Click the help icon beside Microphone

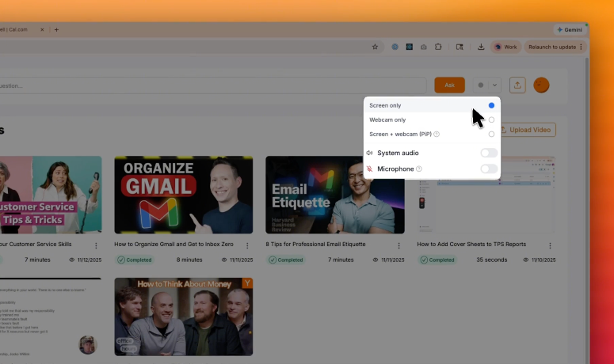(x=419, y=169)
